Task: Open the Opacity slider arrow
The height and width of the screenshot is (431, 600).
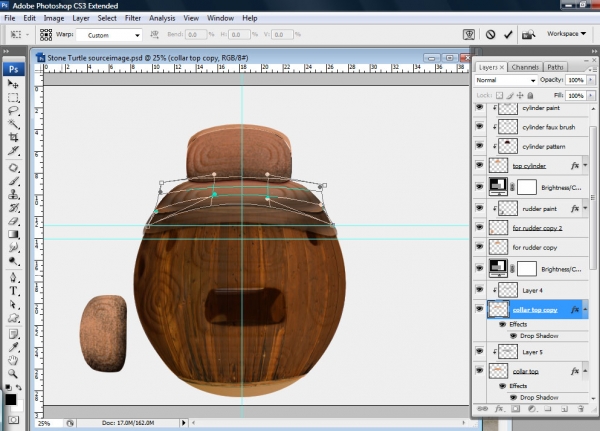Action: tap(591, 80)
